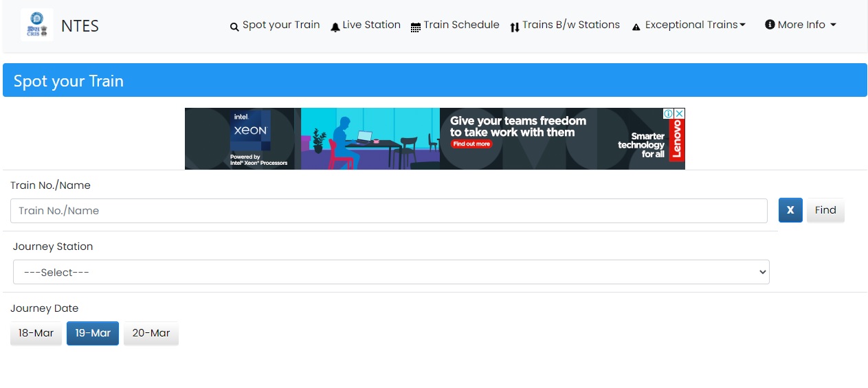868x388 pixels.
Task: Click the info circle icon for More Info
Action: [770, 25]
